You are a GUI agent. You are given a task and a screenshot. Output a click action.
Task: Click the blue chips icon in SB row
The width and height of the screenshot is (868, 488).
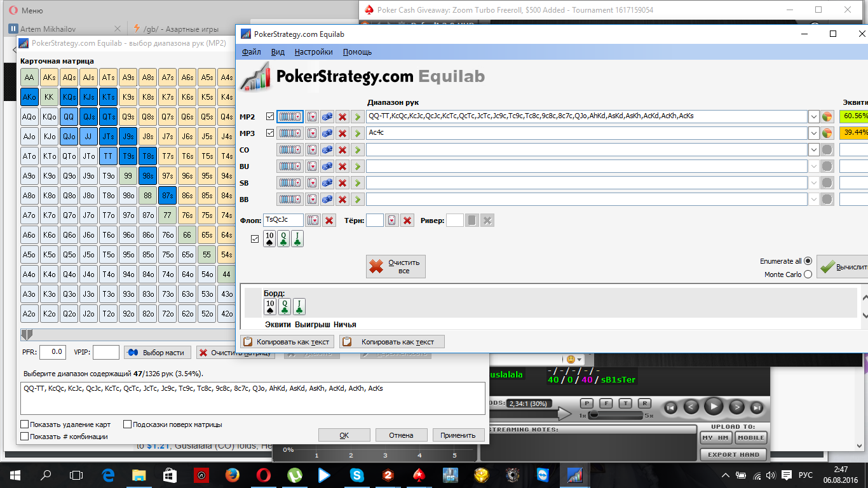(327, 183)
